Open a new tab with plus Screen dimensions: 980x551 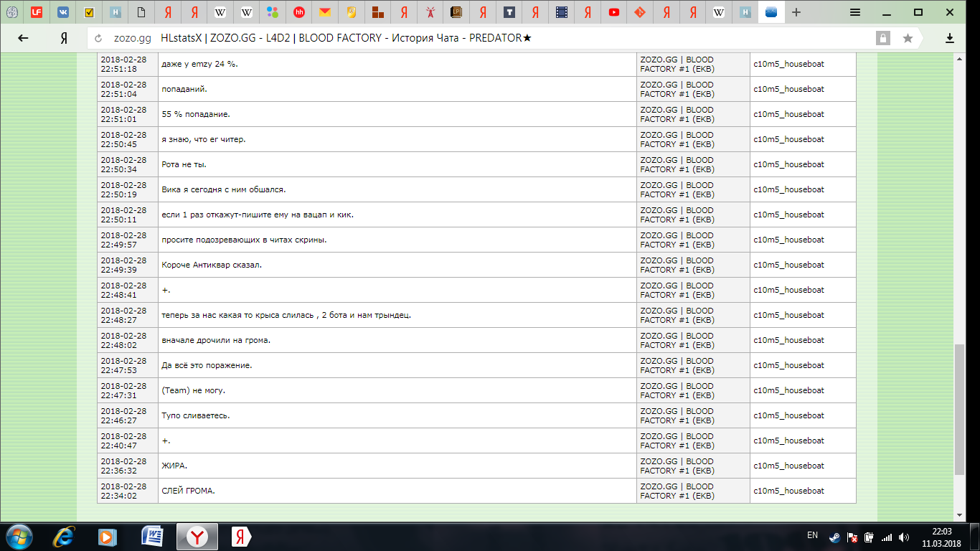tap(796, 12)
